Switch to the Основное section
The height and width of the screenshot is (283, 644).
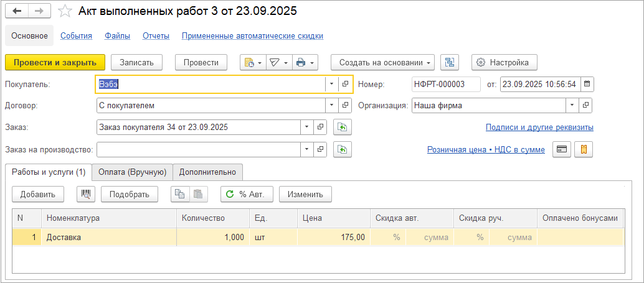[29, 35]
